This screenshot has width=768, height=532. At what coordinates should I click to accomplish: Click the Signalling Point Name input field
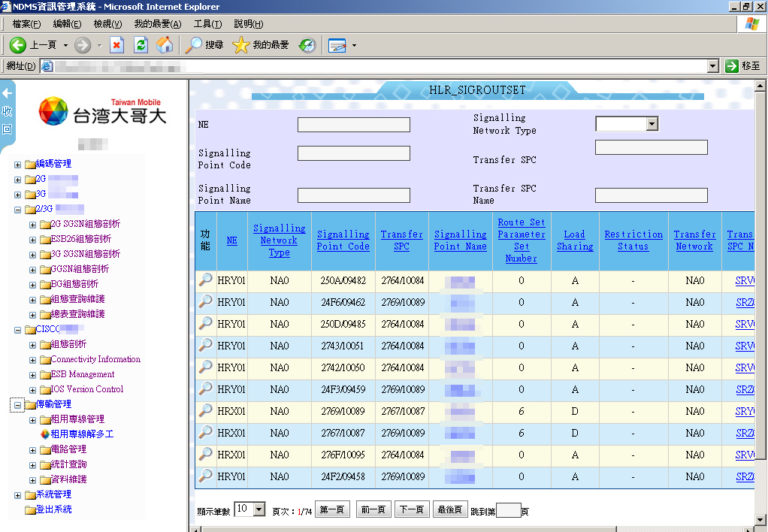[x=353, y=195]
